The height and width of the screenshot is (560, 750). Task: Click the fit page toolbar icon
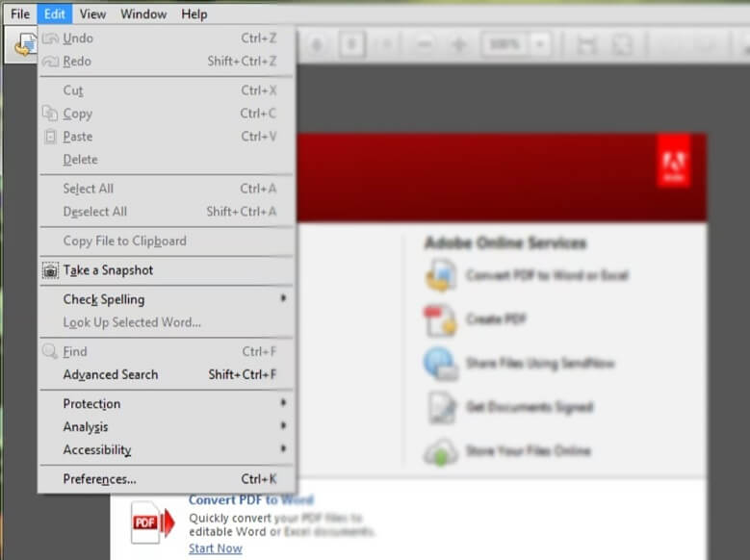[x=622, y=45]
